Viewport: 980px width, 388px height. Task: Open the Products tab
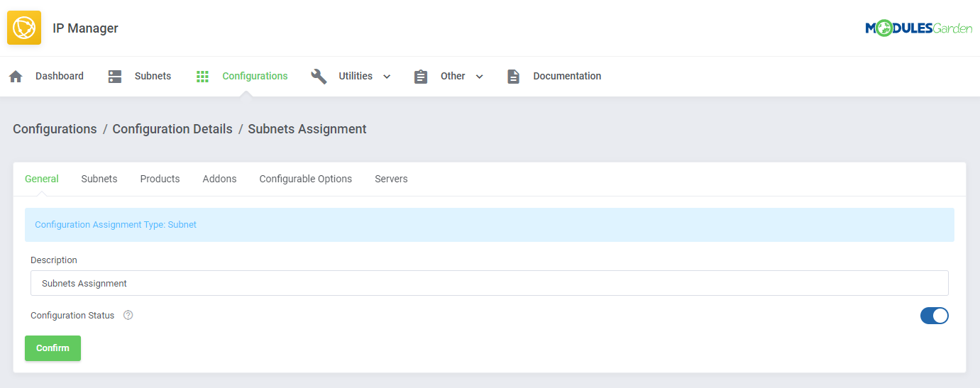[160, 179]
